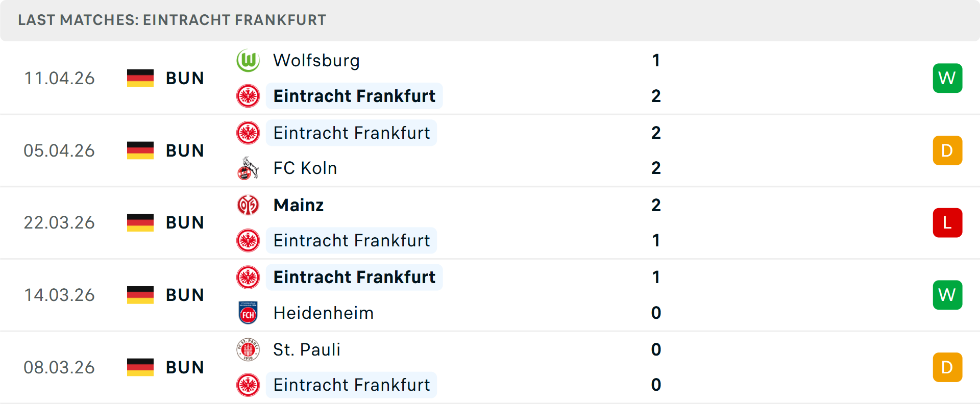Click the FC Koln goat crest
980x404 pixels.
(248, 168)
